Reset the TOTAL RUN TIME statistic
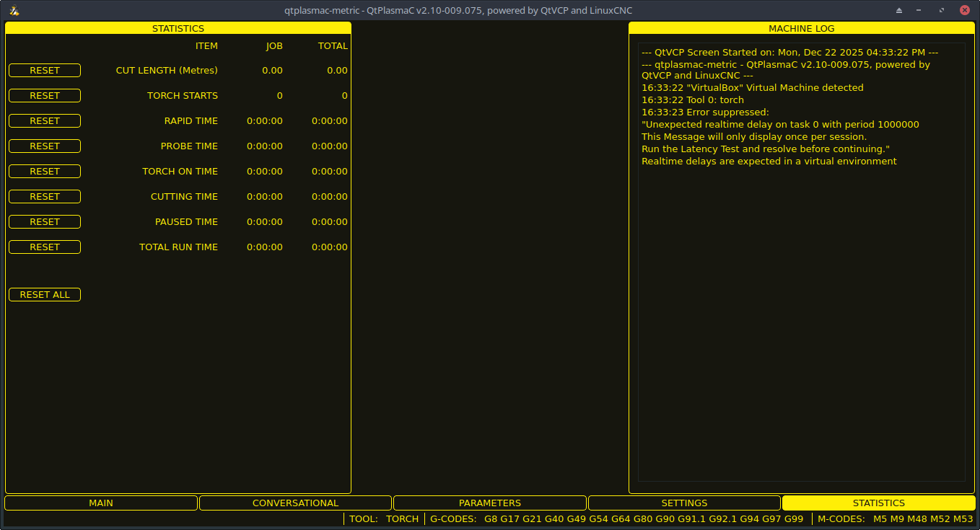Screen dimensions: 980x530 44,247
